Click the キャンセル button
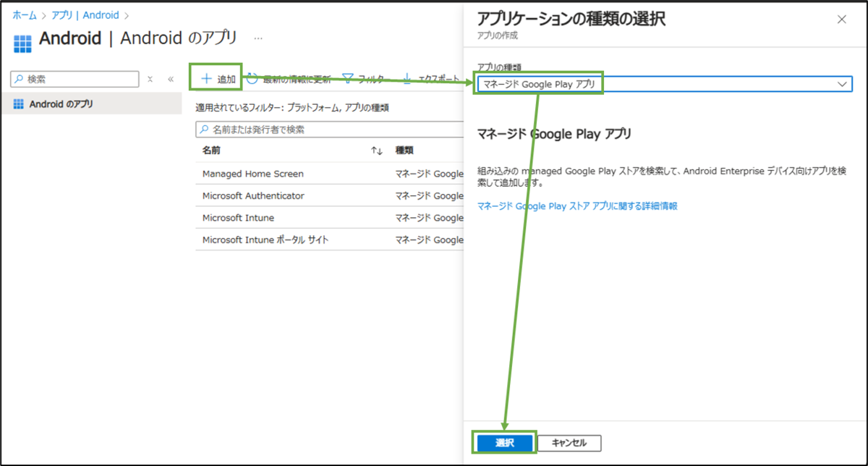The image size is (868, 466). point(569,443)
